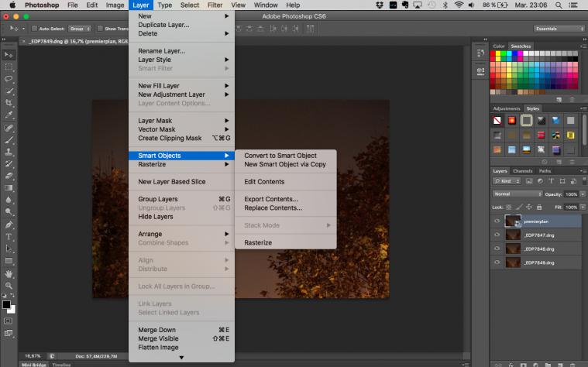This screenshot has width=588, height=367.
Task: Select the Eyedropper tool
Action: (x=9, y=115)
